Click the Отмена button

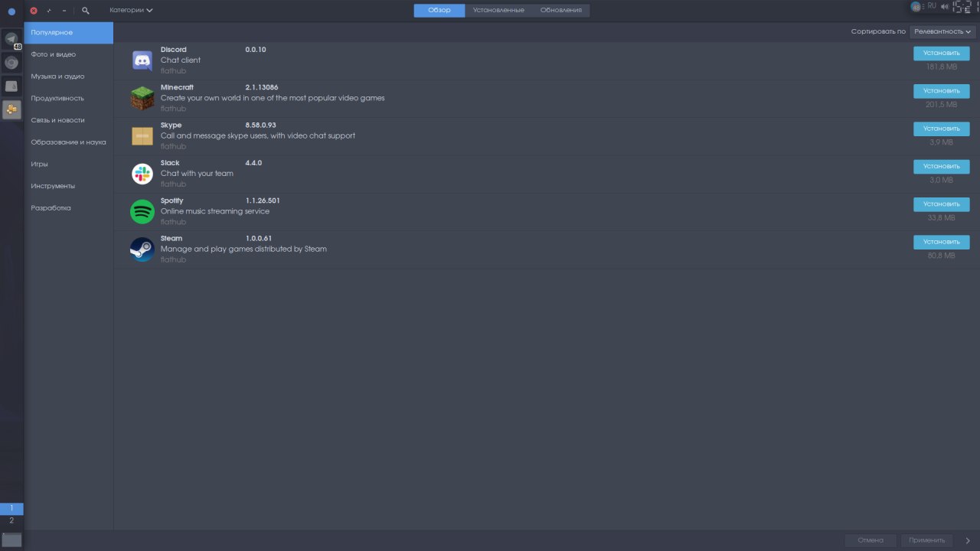[x=871, y=540]
